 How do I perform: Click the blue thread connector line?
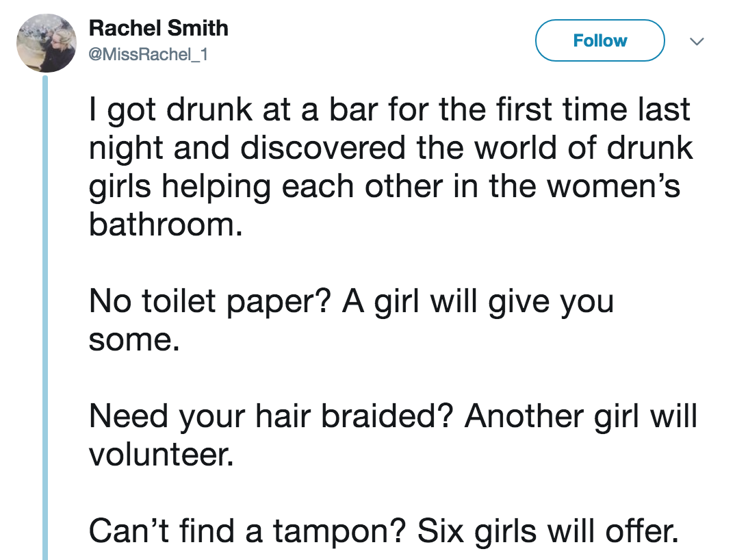click(45, 318)
